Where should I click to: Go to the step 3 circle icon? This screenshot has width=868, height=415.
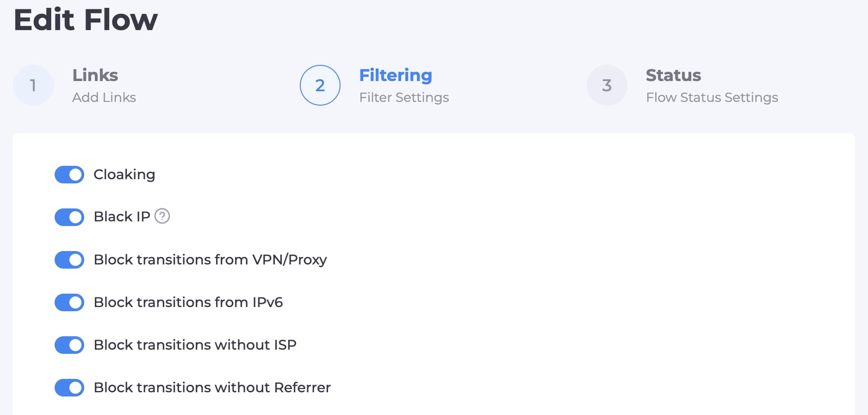pos(607,85)
